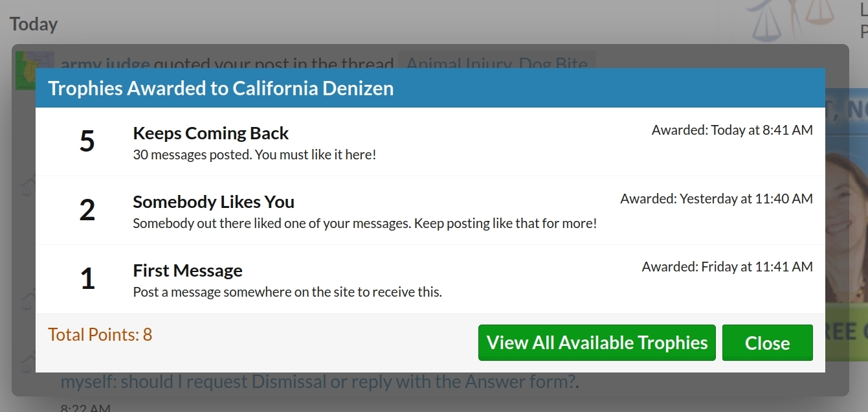Click the 5-point value of Keeps Coming Back
The height and width of the screenshot is (412, 868).
(x=87, y=141)
